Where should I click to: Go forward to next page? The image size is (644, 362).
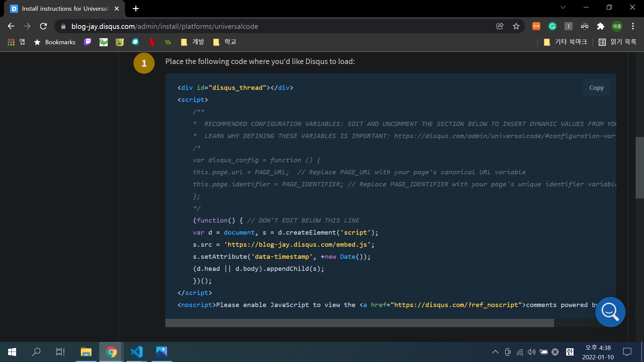coord(27,26)
